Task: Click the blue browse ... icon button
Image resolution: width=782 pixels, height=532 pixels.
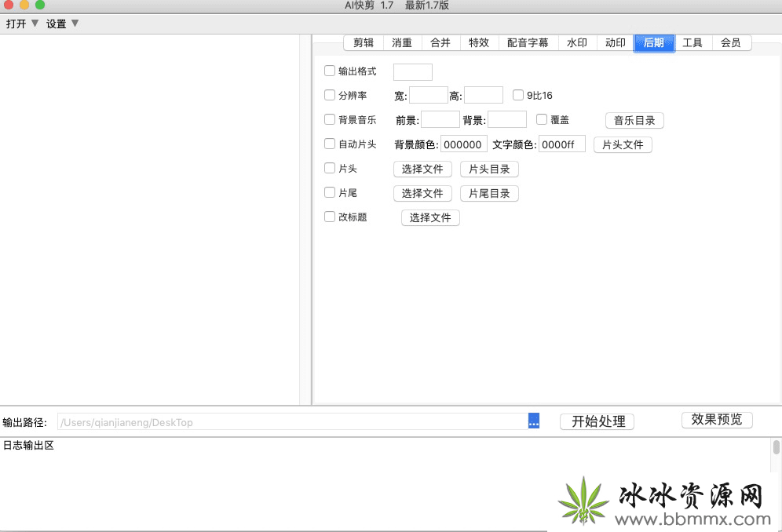Action: coord(534,421)
